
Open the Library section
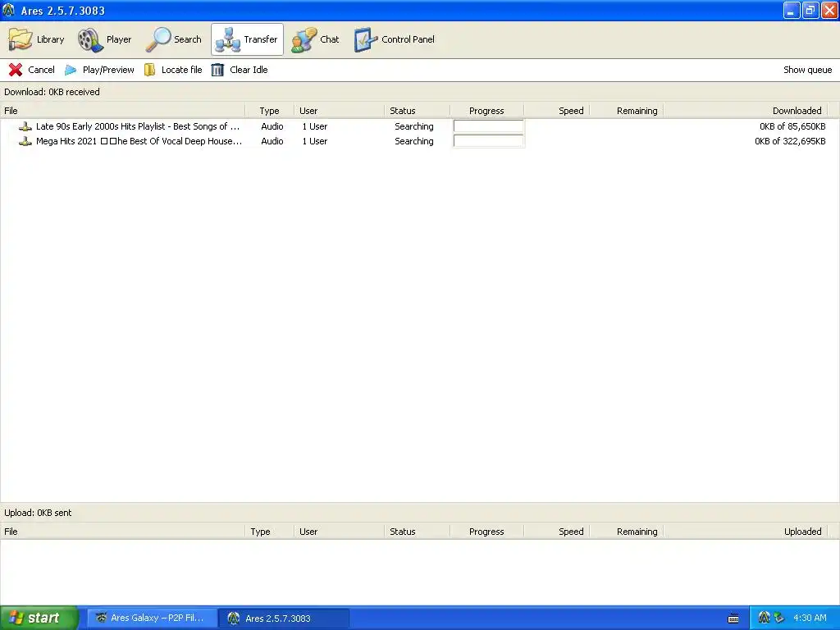pos(36,39)
